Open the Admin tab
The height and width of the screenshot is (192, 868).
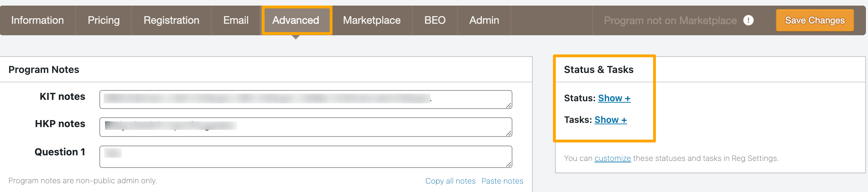coord(484,20)
